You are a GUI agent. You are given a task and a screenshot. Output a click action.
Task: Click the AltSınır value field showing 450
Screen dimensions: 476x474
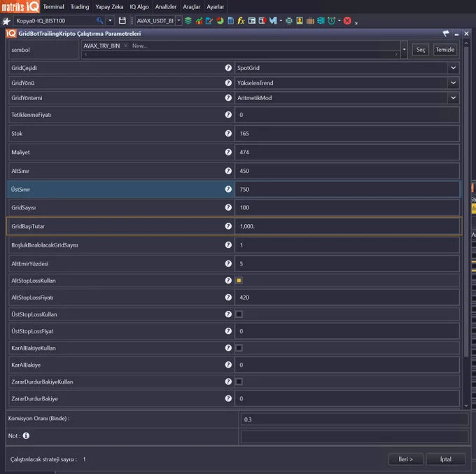pos(347,171)
